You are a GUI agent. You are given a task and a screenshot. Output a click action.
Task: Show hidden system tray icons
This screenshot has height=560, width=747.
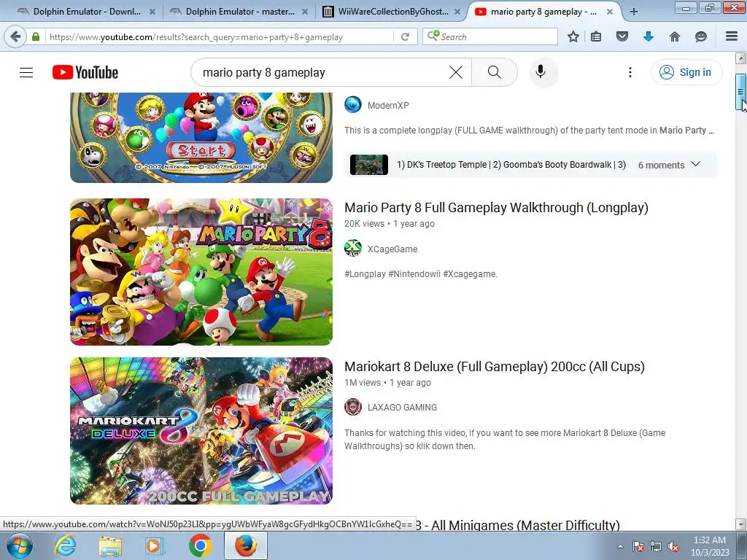620,546
